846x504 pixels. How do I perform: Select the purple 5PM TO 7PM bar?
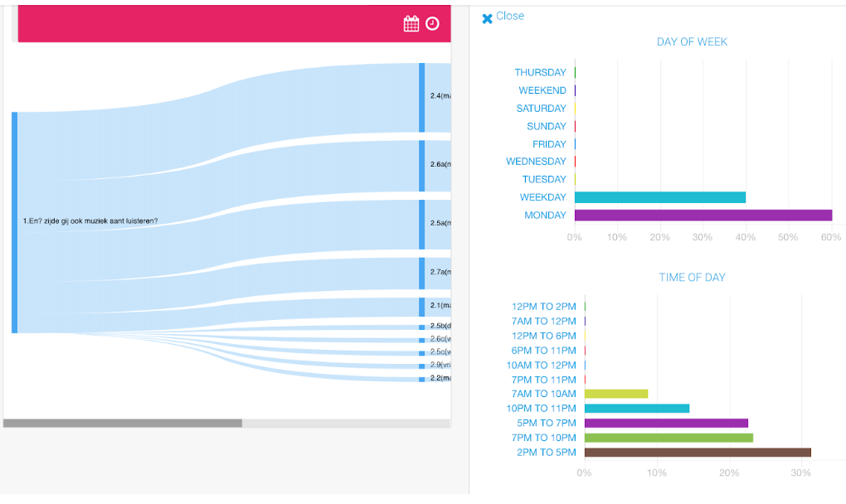tap(665, 424)
